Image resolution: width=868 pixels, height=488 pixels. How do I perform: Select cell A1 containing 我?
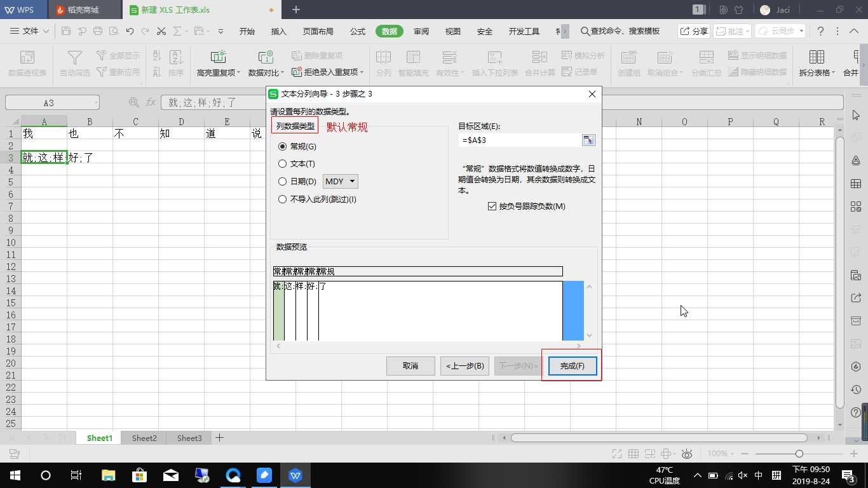(44, 133)
